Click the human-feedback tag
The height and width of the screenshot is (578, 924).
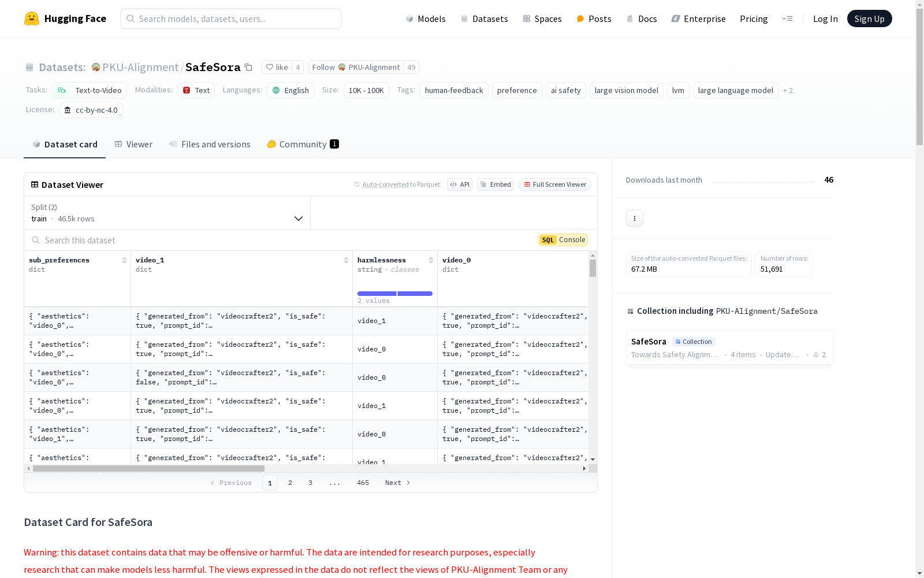[x=454, y=90]
